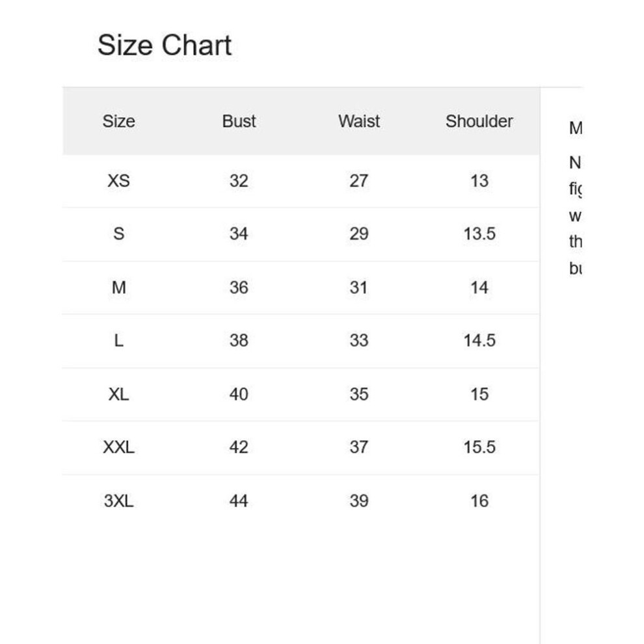Viewport: 644px width, 644px height.
Task: Click the XXL size row label
Action: point(118,448)
